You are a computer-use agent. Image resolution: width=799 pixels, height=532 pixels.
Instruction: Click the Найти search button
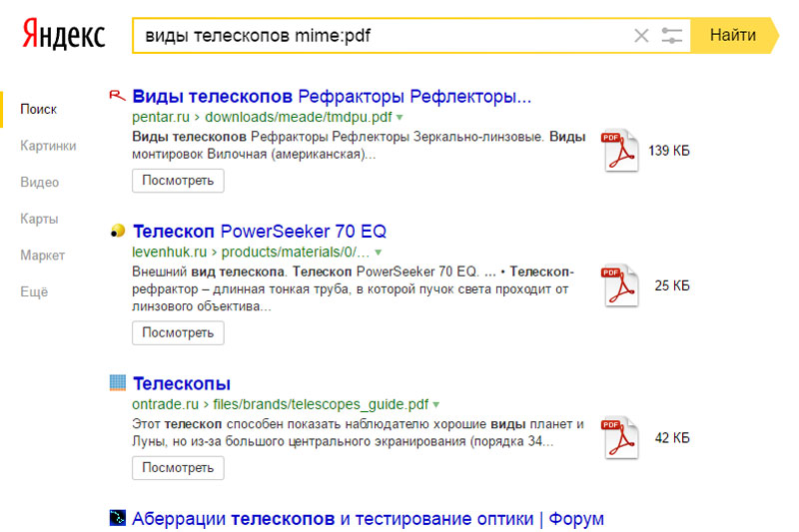[x=733, y=35]
